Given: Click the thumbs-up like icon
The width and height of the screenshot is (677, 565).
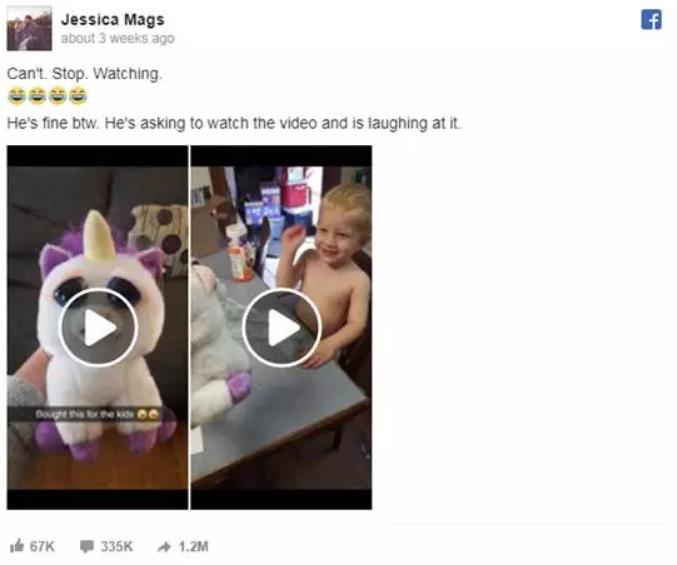Looking at the screenshot, I should pyautogui.click(x=17, y=546).
